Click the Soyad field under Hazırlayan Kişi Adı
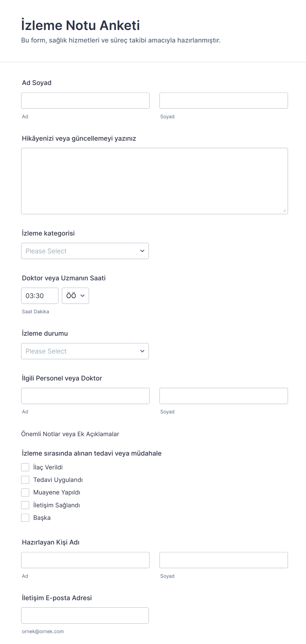The height and width of the screenshot is (644, 306). [223, 560]
